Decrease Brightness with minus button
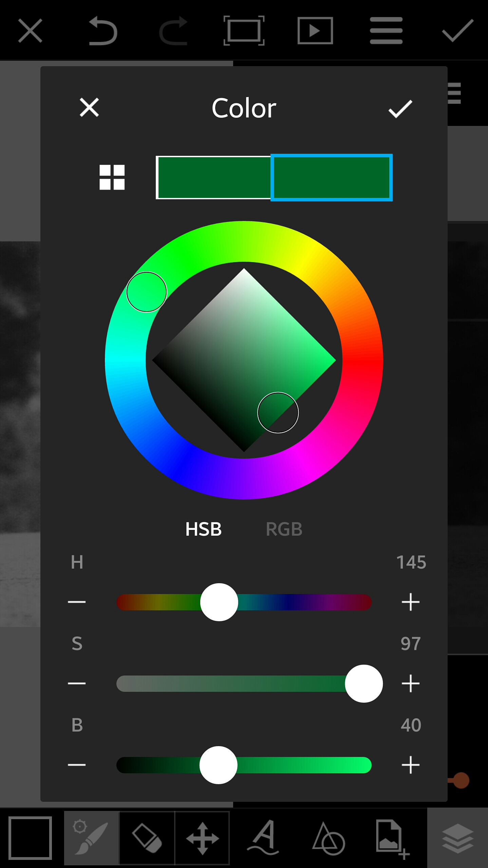Image resolution: width=488 pixels, height=868 pixels. pyautogui.click(x=77, y=765)
